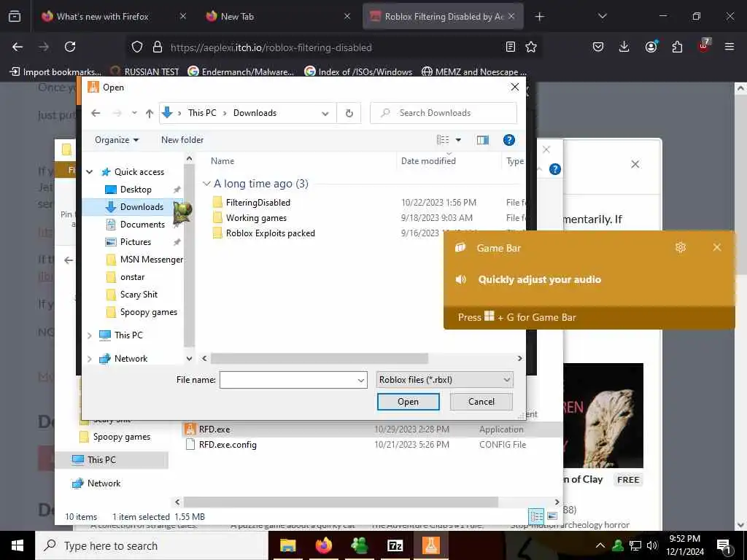The image size is (747, 560).
Task: Create a New folder in Downloads
Action: coord(182,140)
